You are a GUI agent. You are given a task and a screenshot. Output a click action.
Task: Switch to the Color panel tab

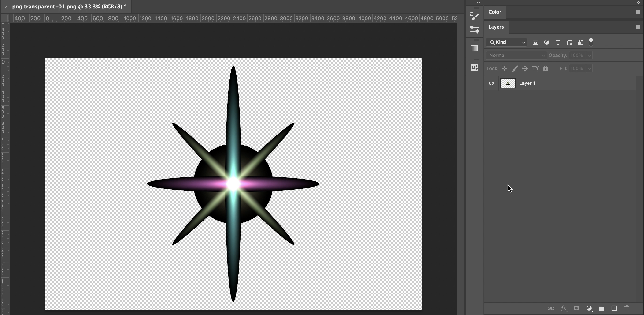[x=495, y=12]
